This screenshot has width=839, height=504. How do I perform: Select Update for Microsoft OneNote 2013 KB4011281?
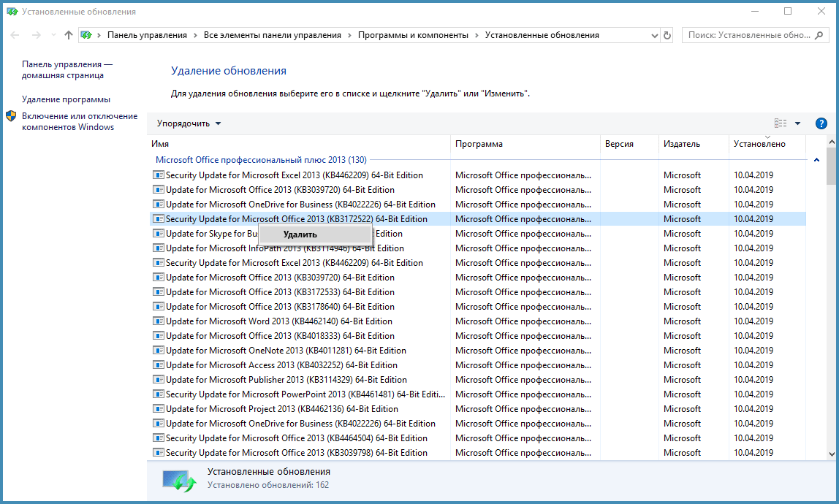tap(286, 351)
